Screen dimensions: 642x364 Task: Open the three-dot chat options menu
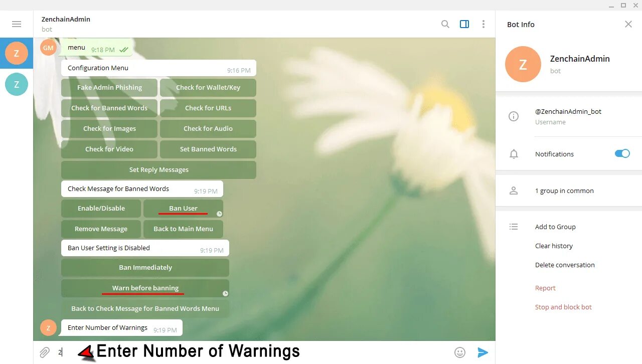[484, 24]
